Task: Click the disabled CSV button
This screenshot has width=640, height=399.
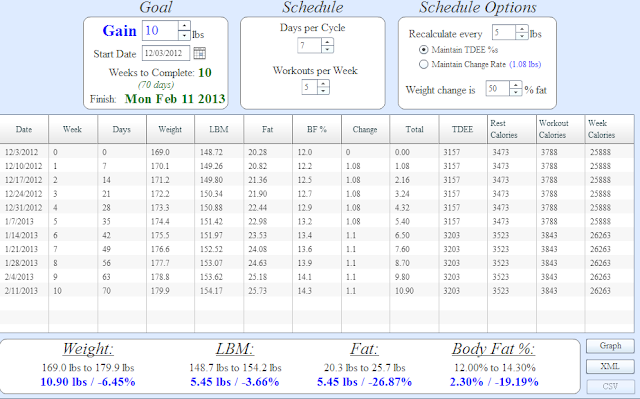Action: coord(610,386)
